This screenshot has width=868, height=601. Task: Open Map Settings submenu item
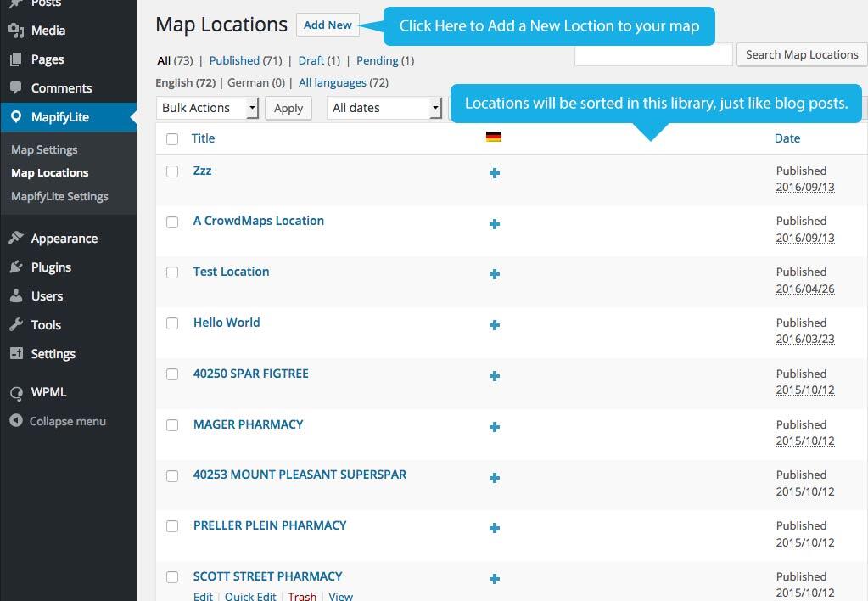(44, 149)
